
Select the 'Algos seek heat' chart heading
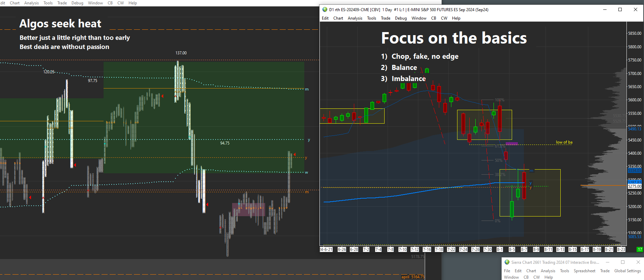click(60, 24)
